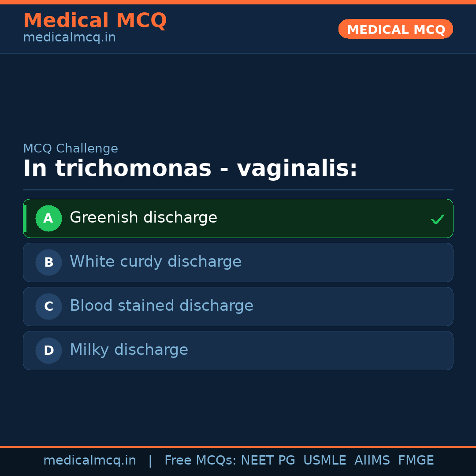Image resolution: width=476 pixels, height=476 pixels.
Task: Select the USMLE footer item
Action: (x=325, y=460)
